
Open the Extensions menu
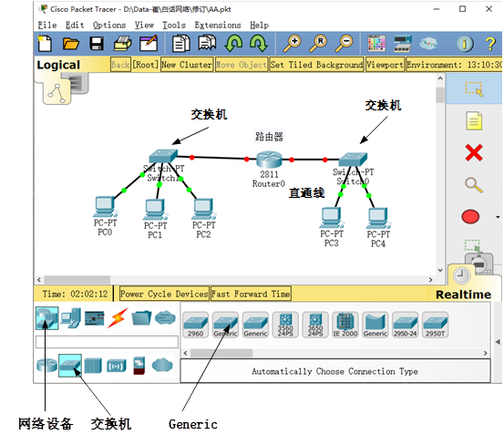click(218, 25)
